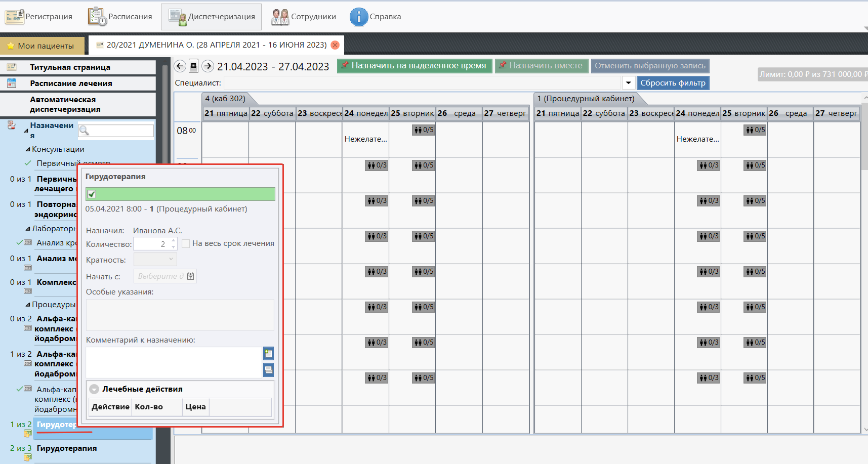Open the Расписания menu
This screenshot has height=464, width=868.
pos(120,17)
